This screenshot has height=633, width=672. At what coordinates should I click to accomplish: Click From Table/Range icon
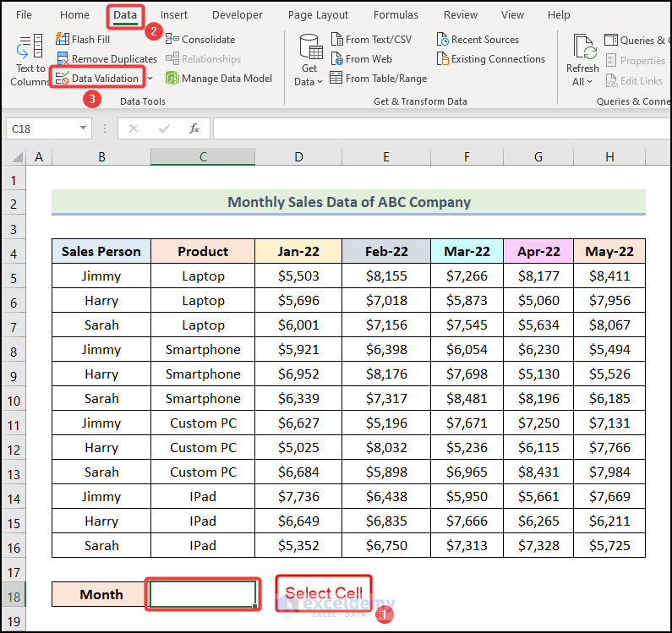point(336,79)
